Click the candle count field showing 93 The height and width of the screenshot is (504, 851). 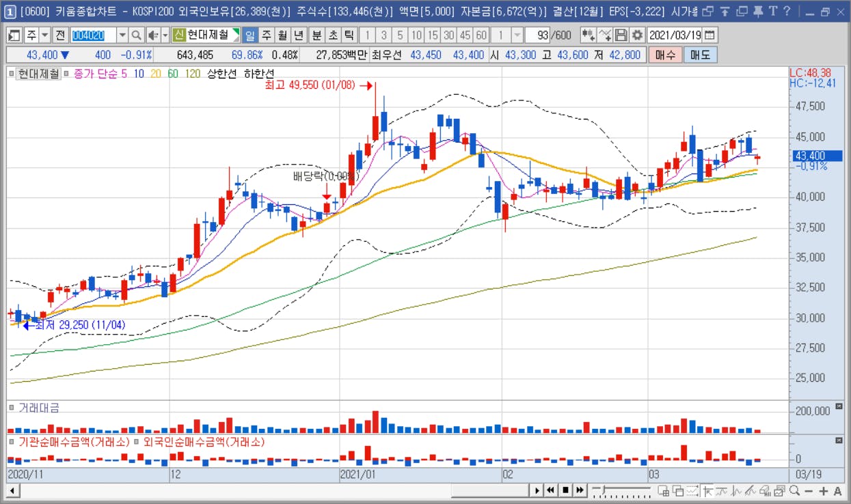[538, 36]
